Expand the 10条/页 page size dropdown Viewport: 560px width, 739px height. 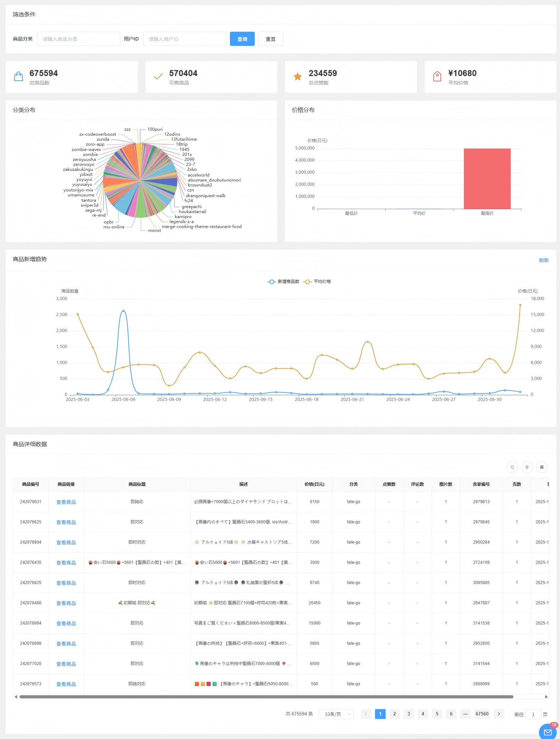[x=336, y=714]
